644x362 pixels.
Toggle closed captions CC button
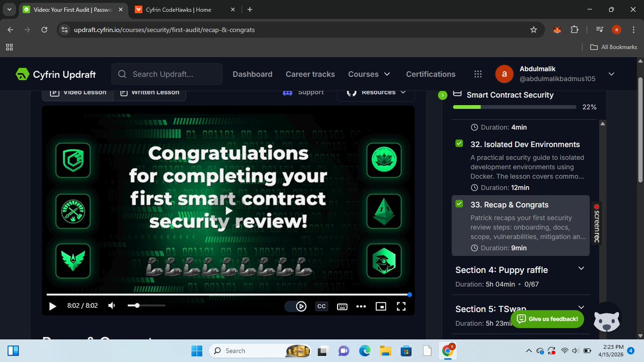pos(321,306)
